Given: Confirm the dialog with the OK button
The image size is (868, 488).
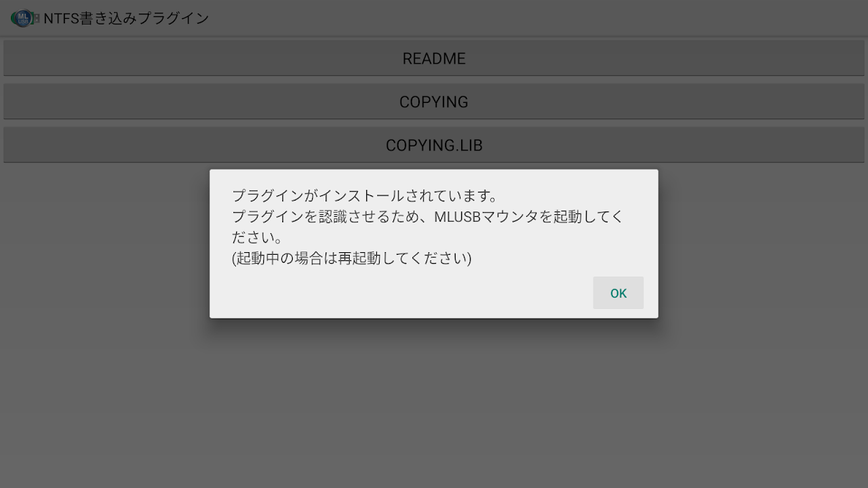Looking at the screenshot, I should click(x=618, y=293).
